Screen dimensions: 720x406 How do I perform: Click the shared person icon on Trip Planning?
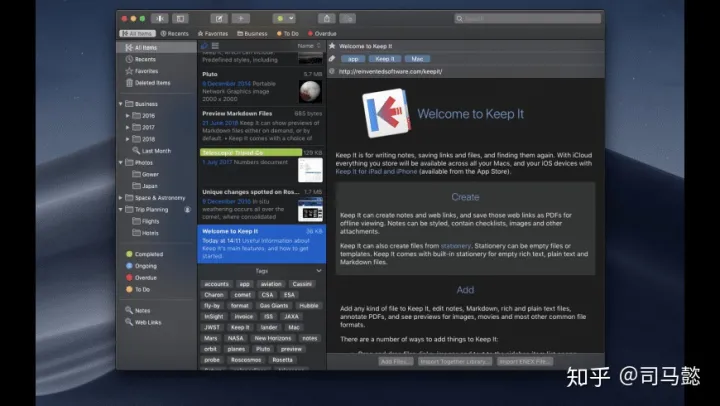(187, 209)
